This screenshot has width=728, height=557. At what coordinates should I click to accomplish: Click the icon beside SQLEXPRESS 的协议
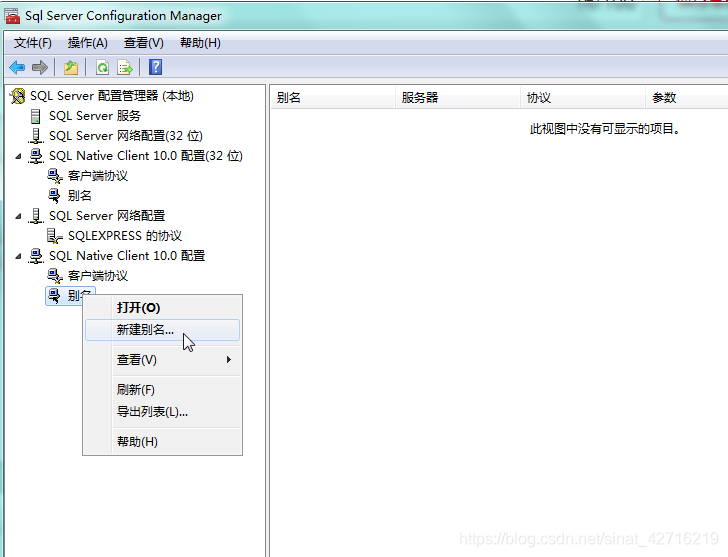pos(54,236)
